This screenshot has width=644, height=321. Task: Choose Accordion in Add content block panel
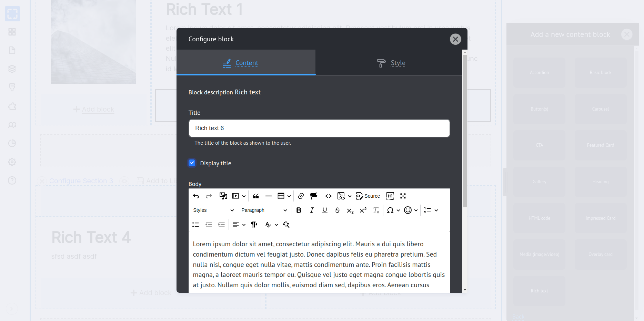(539, 73)
